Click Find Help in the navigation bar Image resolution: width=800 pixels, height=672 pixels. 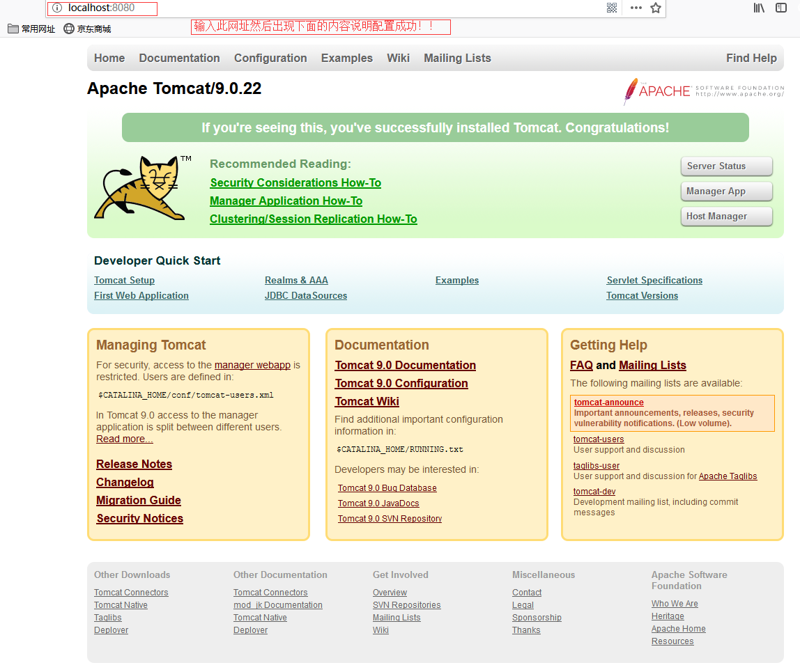click(751, 58)
